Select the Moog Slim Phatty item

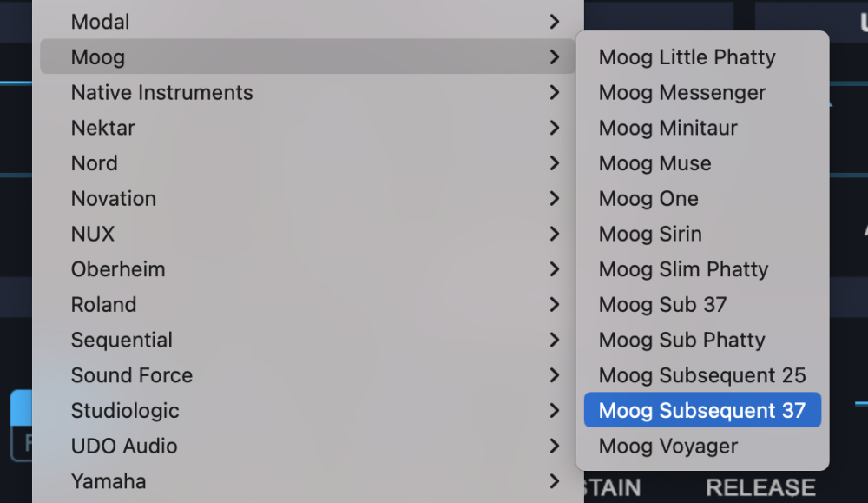[x=683, y=269]
